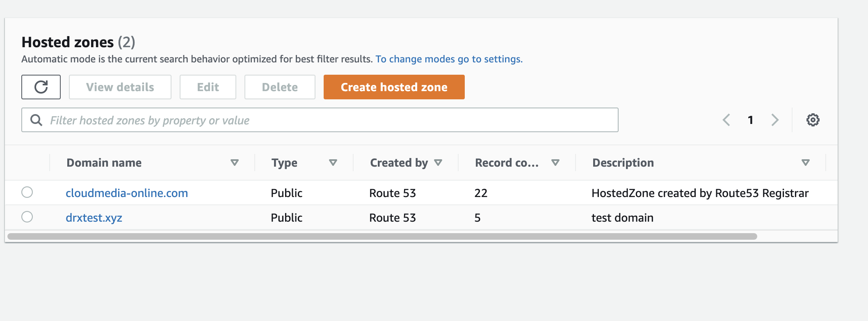Viewport: 868px width, 321px height.
Task: Click the Create hosted zone button
Action: [x=394, y=87]
